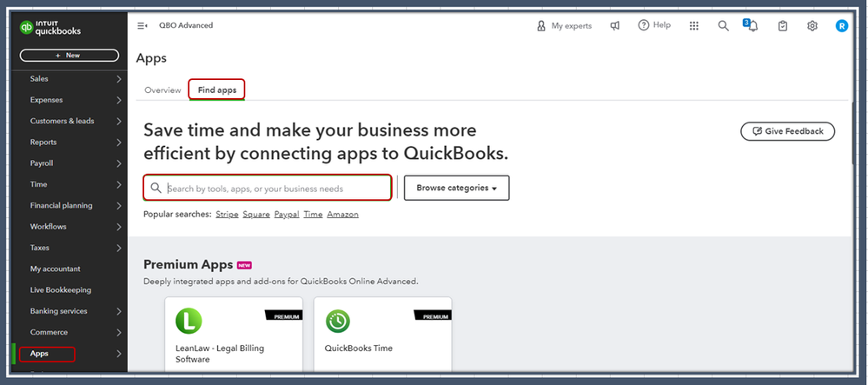Click the search magnifier in top bar
868x385 pixels.
pos(723,26)
